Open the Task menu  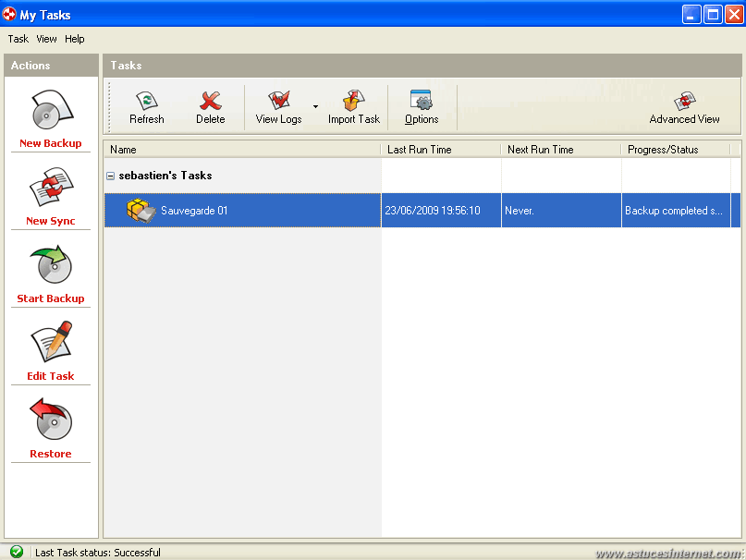18,39
